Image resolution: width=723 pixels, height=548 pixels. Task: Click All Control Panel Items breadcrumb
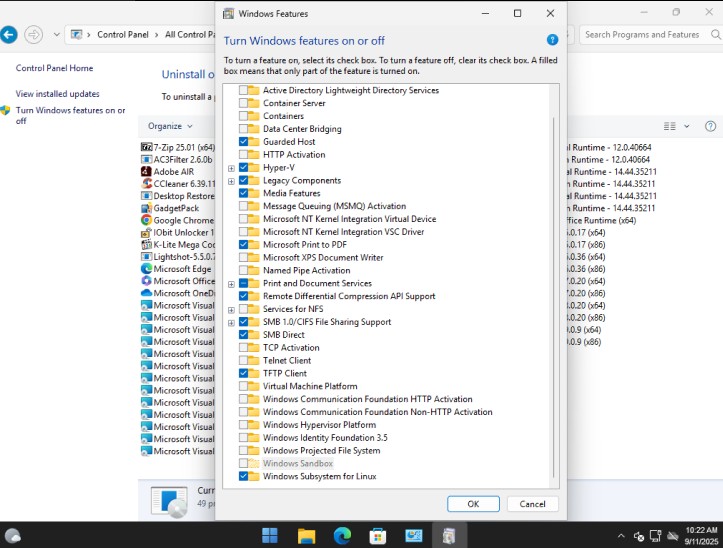point(190,35)
